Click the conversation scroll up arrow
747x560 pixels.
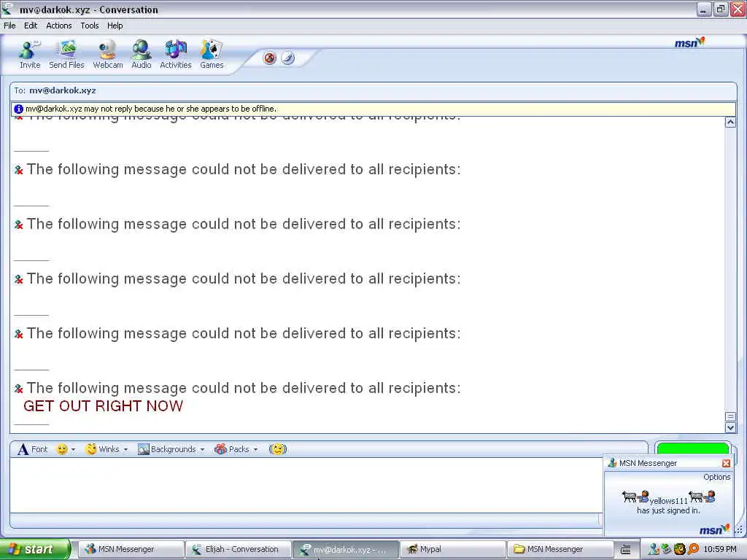tap(729, 122)
